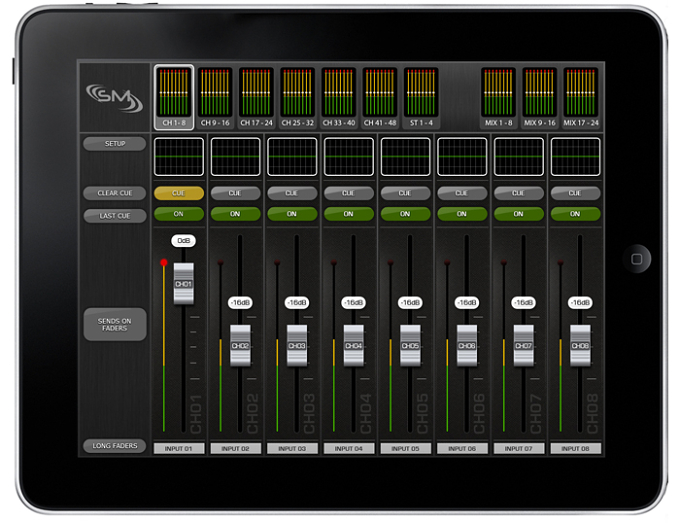Click the CH06 fader knob
This screenshot has width=680, height=523.
pyautogui.click(x=467, y=346)
